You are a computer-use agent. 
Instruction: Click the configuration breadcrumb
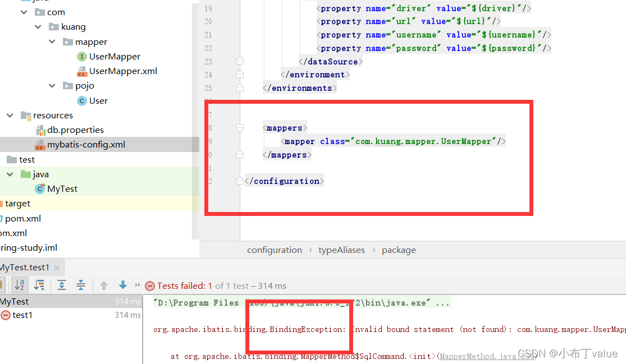[275, 250]
